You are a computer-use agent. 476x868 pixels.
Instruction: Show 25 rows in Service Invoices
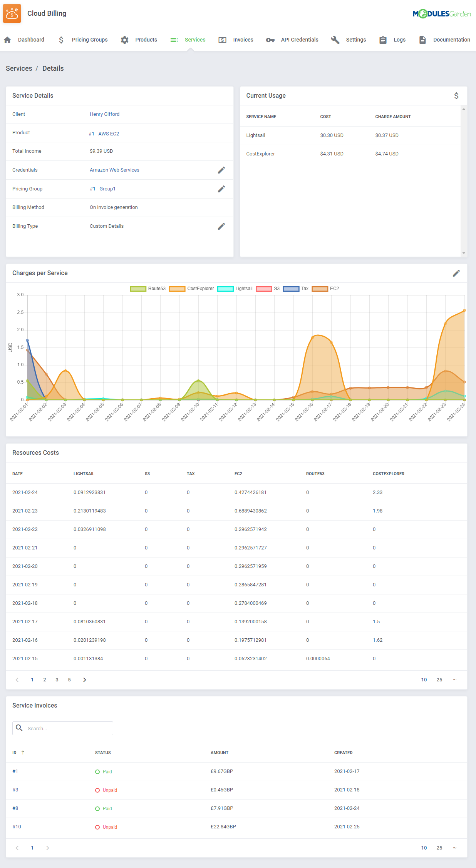click(x=439, y=848)
